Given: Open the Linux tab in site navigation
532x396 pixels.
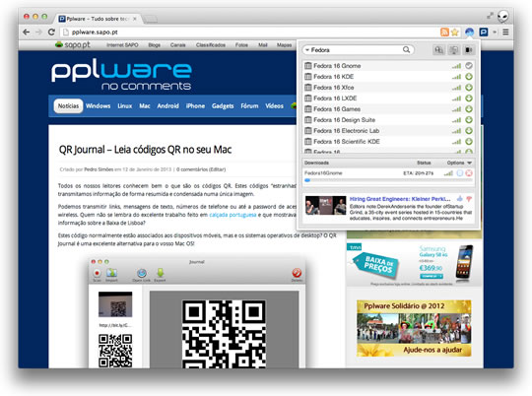Looking at the screenshot, I should click(x=124, y=105).
